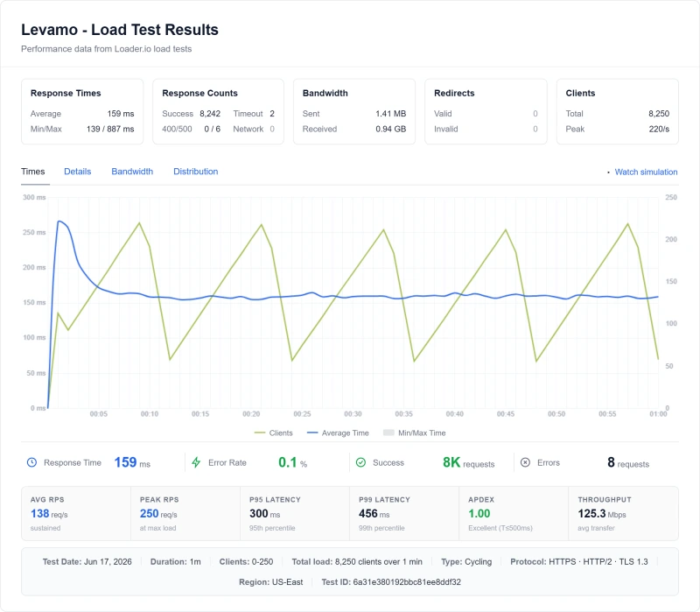Toggle the Average Time legend series

(338, 433)
